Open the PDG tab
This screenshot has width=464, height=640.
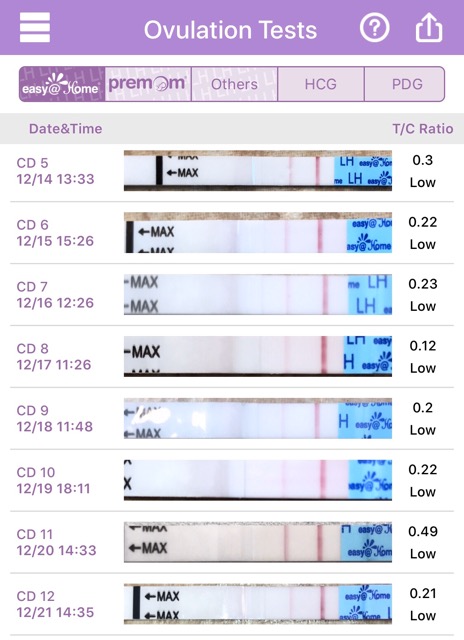click(405, 84)
